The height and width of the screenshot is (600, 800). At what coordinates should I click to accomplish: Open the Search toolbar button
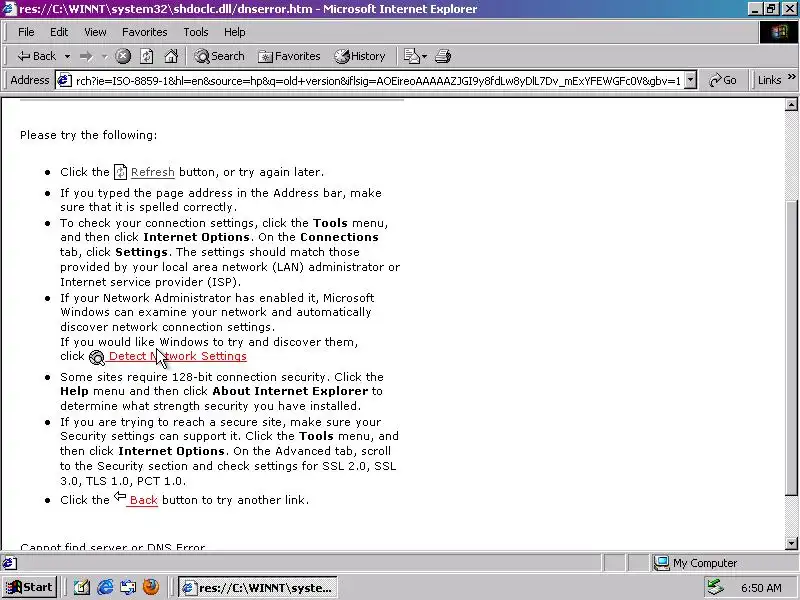pos(220,56)
